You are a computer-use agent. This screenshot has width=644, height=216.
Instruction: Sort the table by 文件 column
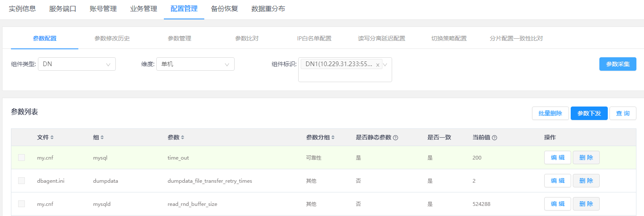pos(52,138)
